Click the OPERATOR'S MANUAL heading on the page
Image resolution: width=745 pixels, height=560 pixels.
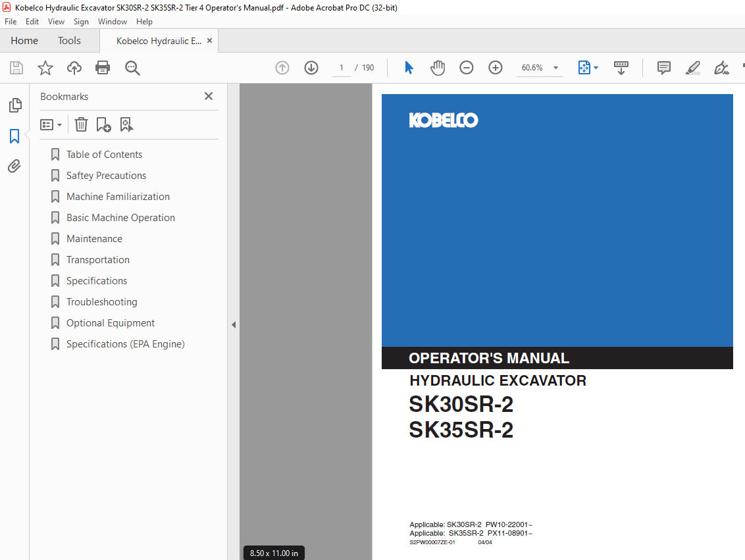click(489, 358)
